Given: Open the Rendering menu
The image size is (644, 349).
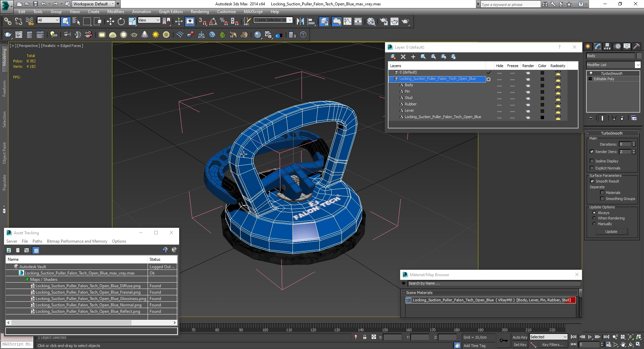Looking at the screenshot, I should point(200,12).
